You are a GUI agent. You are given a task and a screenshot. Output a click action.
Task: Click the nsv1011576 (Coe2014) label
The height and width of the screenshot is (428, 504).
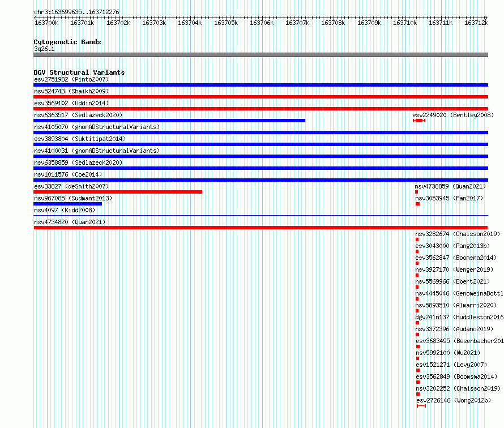pos(68,174)
